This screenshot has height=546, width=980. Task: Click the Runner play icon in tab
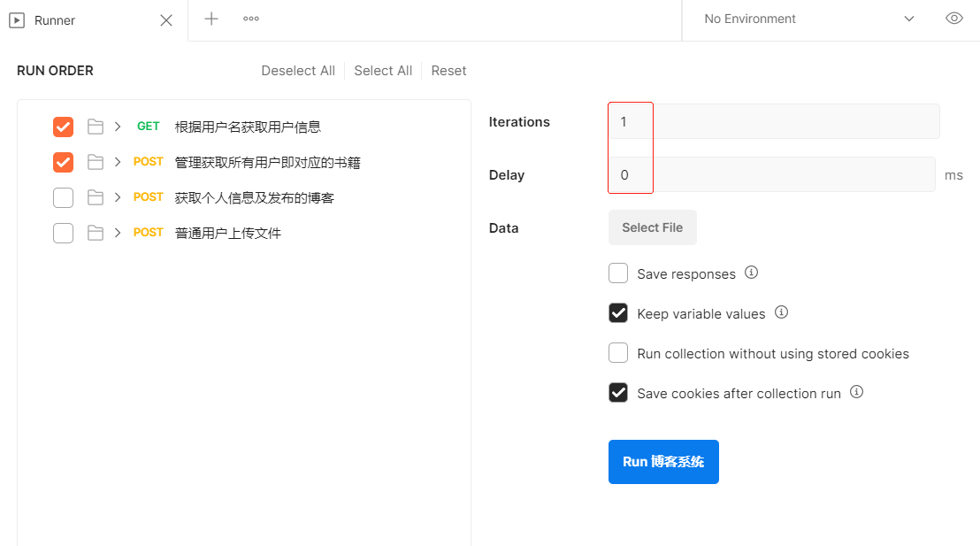pyautogui.click(x=17, y=20)
